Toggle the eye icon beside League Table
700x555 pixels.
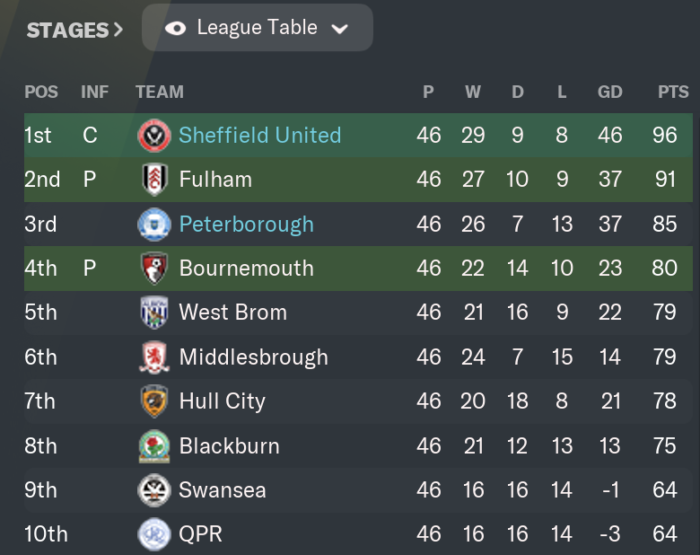point(175,29)
